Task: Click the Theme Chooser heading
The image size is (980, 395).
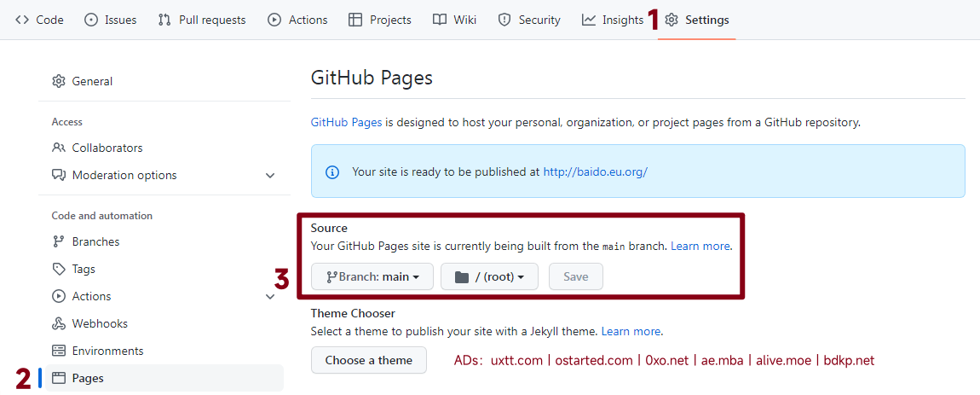Action: tap(353, 313)
